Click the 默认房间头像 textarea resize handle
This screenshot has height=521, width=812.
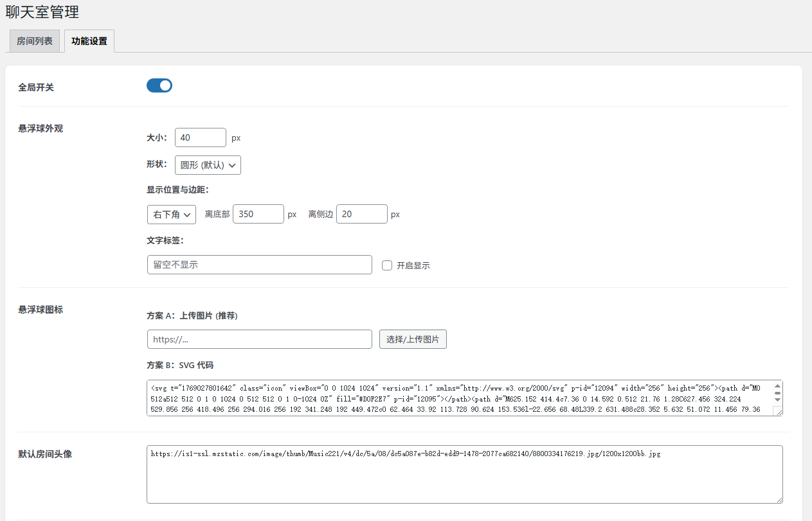tap(779, 499)
